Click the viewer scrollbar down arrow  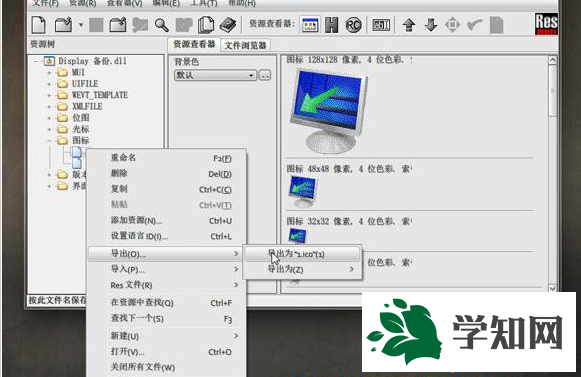[x=552, y=288]
